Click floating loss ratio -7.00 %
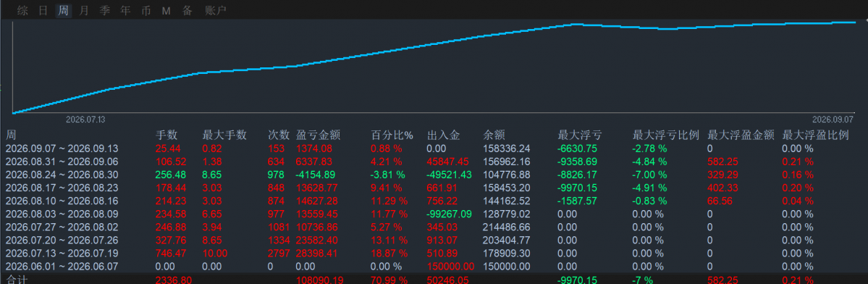This screenshot has width=868, height=284. [x=650, y=175]
